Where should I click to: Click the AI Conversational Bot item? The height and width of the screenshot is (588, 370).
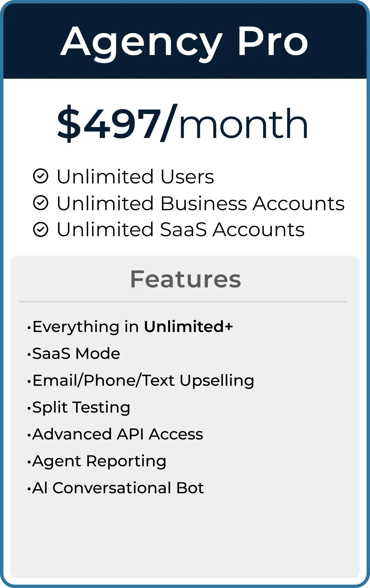[116, 488]
